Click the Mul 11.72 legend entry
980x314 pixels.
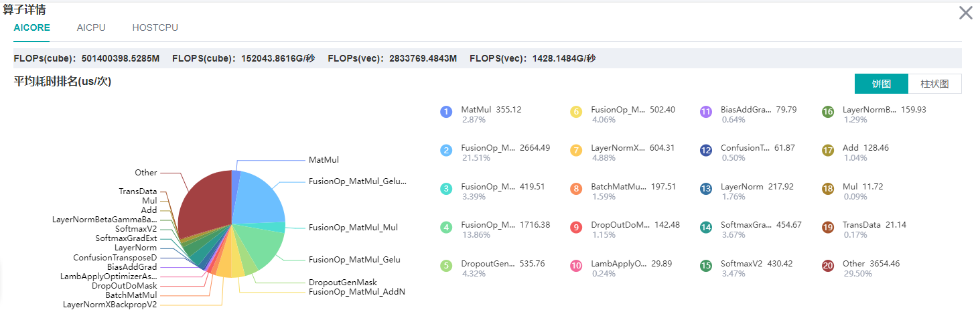[x=859, y=187]
